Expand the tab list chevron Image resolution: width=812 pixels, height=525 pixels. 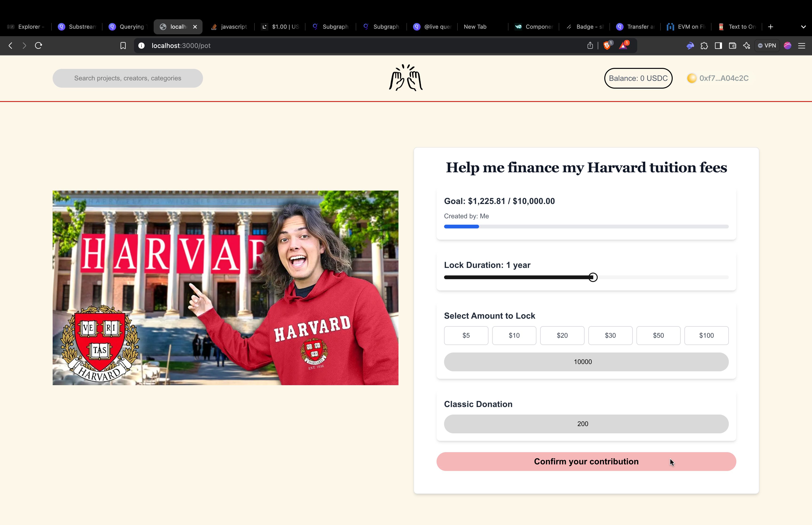coord(803,27)
